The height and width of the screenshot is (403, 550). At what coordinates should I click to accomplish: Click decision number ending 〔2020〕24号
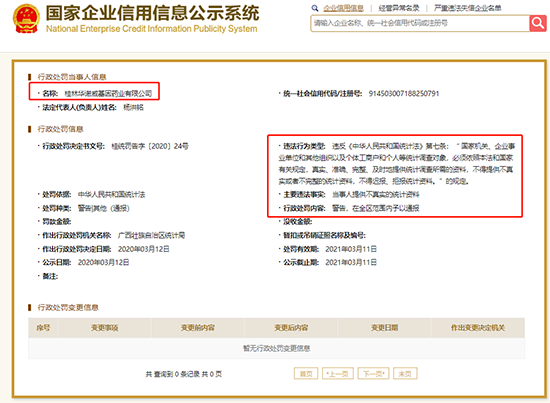[150, 146]
